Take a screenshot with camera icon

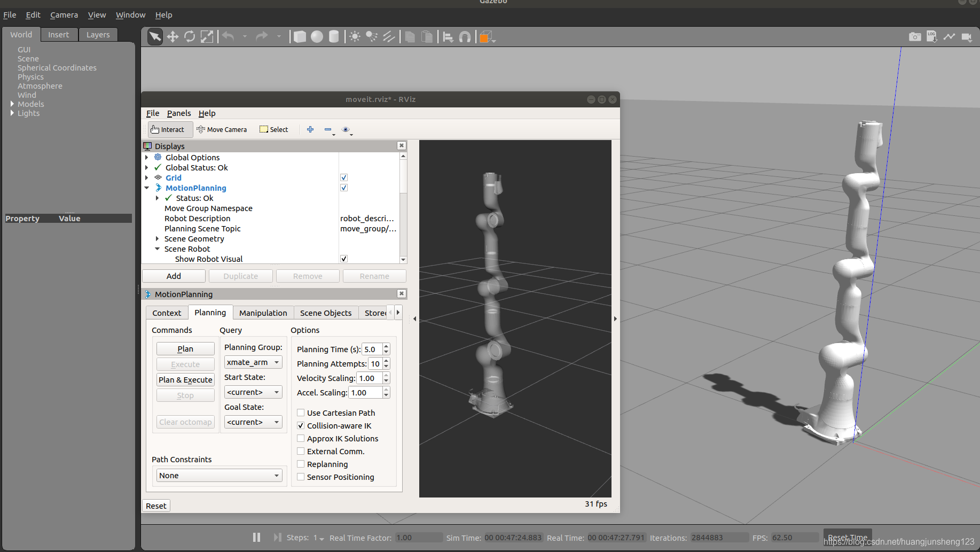(x=915, y=37)
